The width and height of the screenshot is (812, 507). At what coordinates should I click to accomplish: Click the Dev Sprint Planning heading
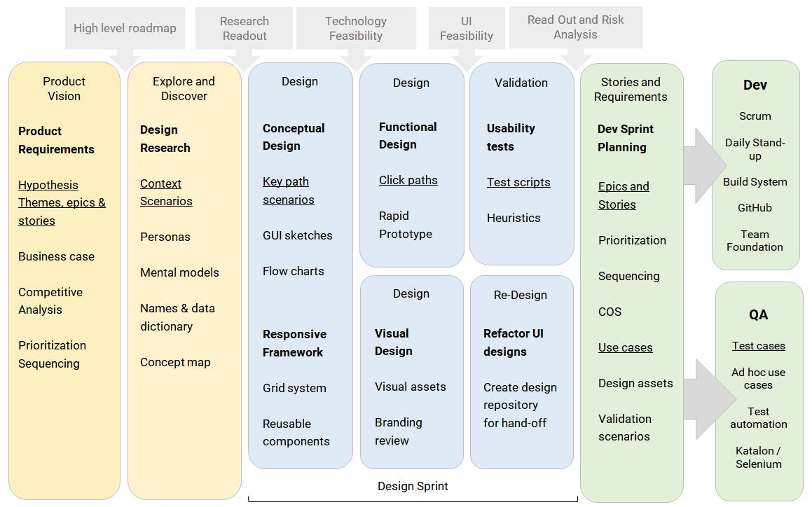click(626, 138)
